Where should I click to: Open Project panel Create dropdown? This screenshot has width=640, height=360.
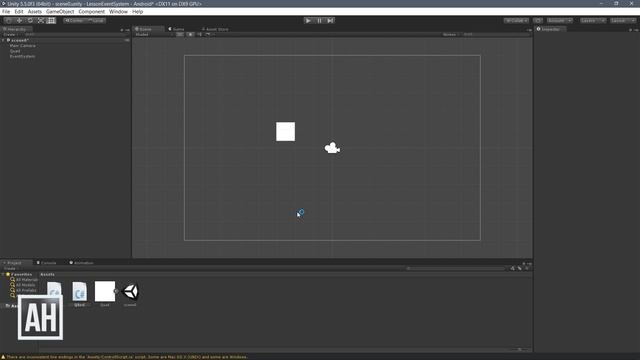tap(10, 269)
